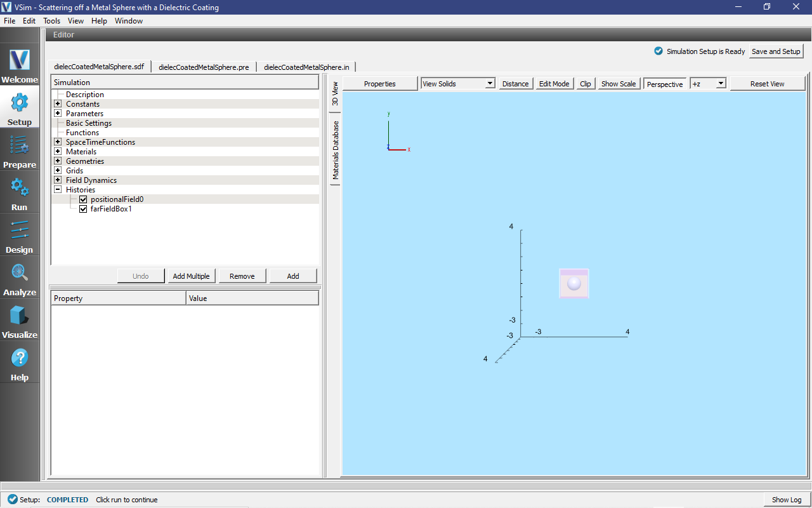Open the View menu
812x508 pixels.
[x=76, y=21]
